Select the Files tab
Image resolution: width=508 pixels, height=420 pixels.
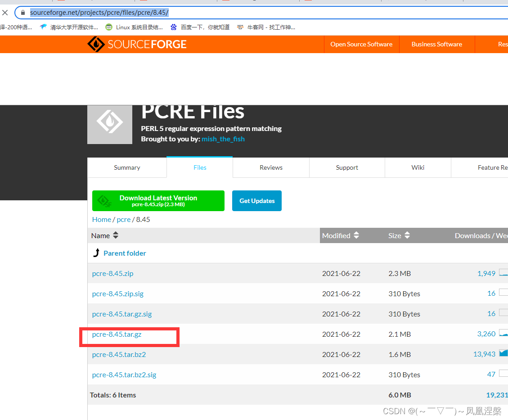tap(200, 167)
